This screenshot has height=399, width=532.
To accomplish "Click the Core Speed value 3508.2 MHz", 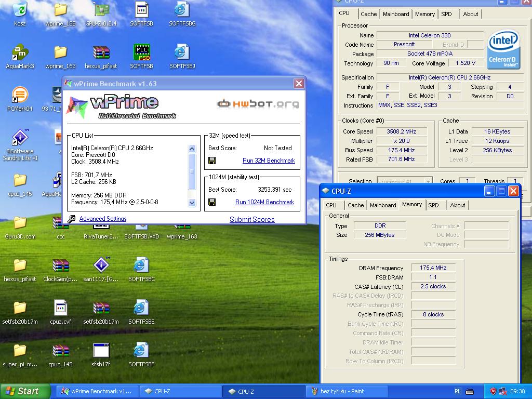I will [402, 131].
